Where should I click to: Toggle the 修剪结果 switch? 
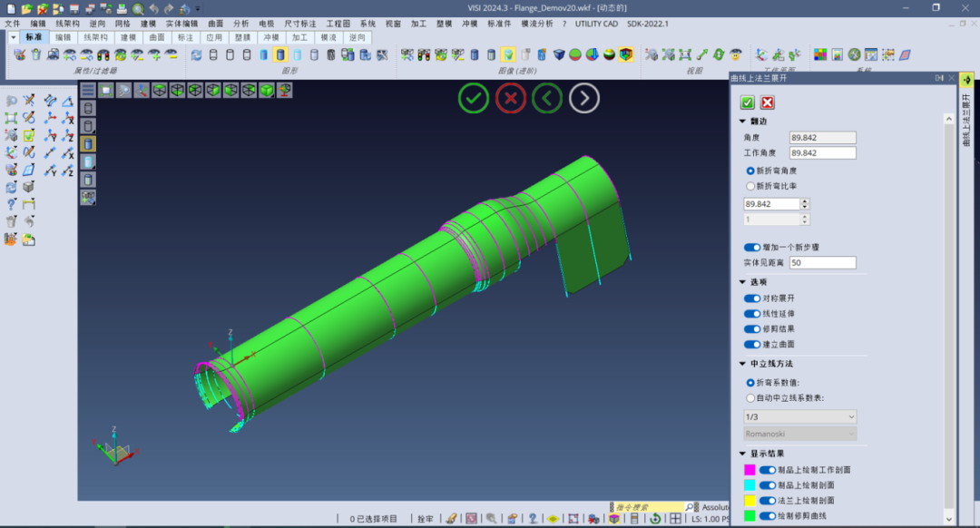click(752, 329)
